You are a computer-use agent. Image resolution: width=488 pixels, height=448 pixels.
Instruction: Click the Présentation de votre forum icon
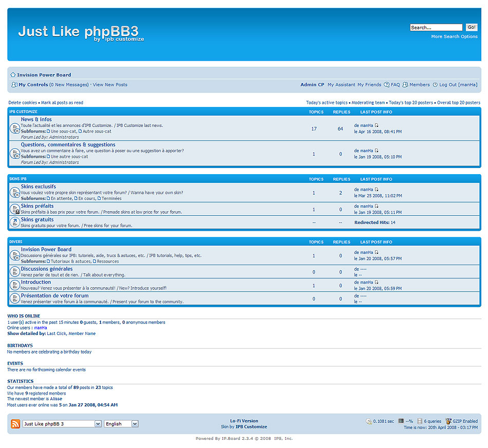click(x=15, y=298)
